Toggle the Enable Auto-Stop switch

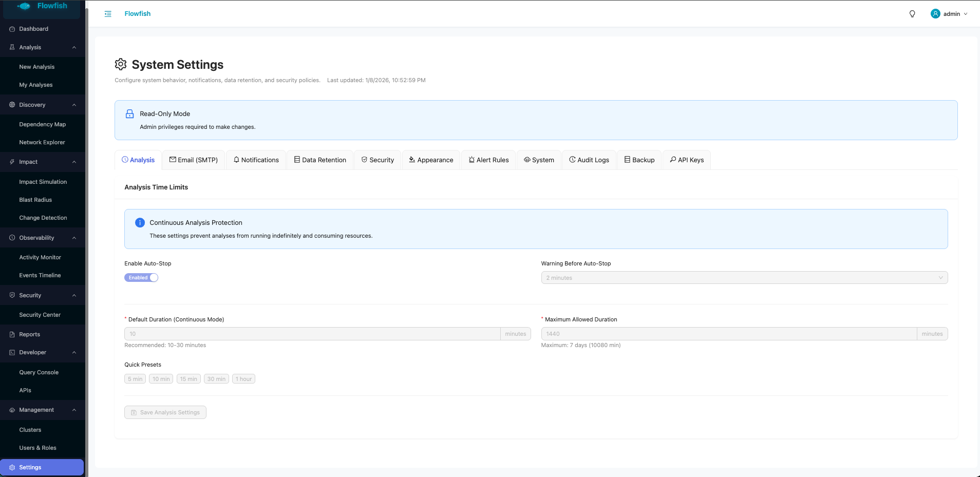pyautogui.click(x=141, y=278)
